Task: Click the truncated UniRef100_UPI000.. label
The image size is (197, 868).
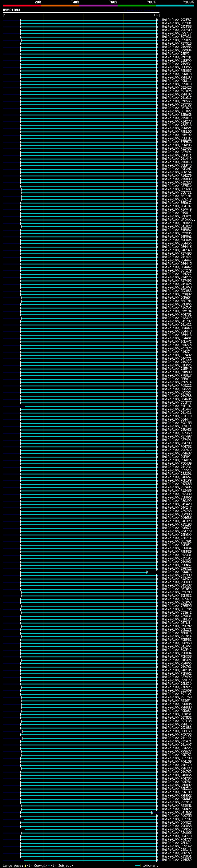Action: click(x=178, y=220)
